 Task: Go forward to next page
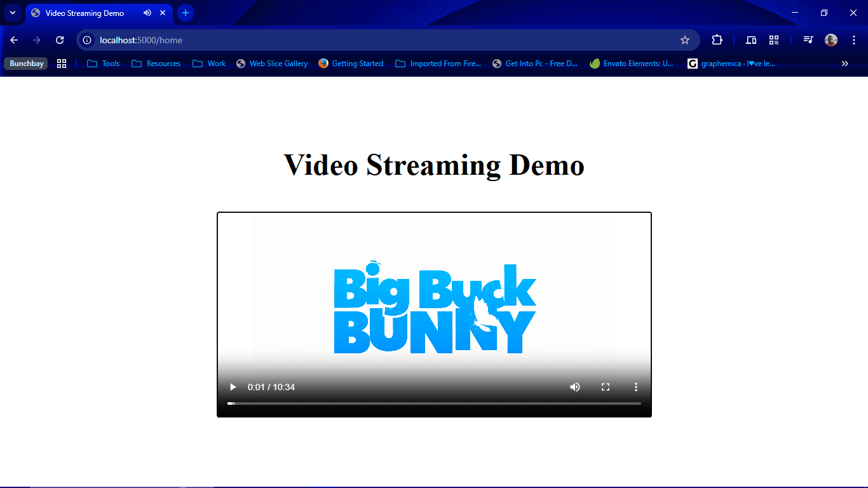(37, 40)
